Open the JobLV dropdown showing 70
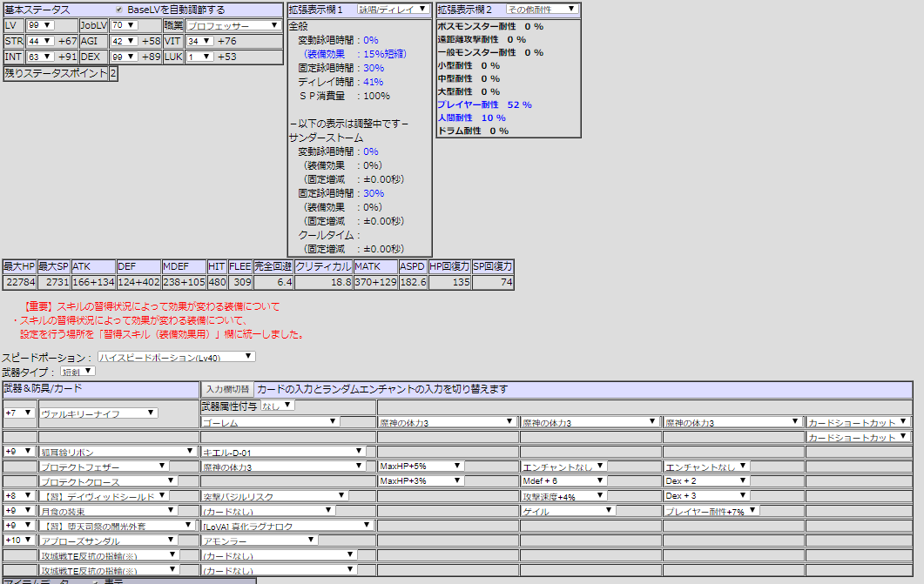The width and height of the screenshot is (924, 584). coord(124,25)
